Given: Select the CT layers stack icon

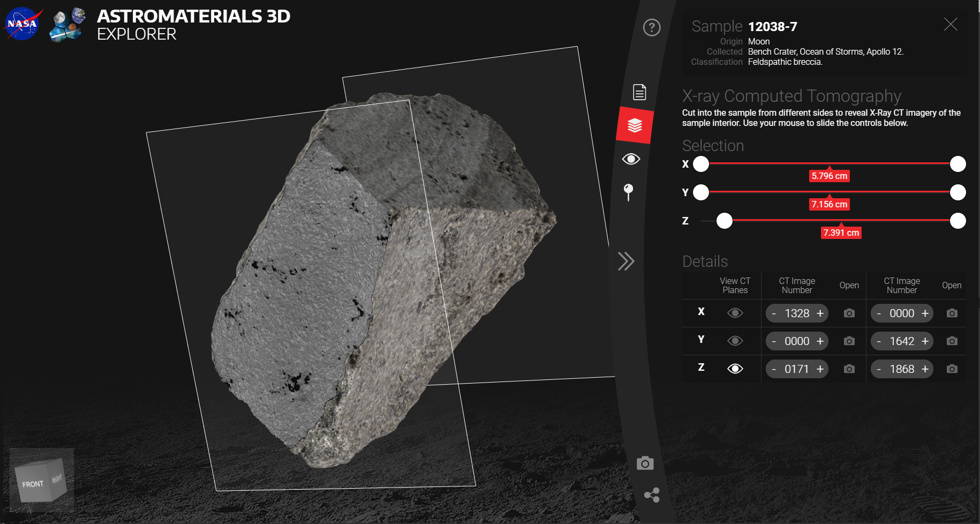Looking at the screenshot, I should 635,125.
